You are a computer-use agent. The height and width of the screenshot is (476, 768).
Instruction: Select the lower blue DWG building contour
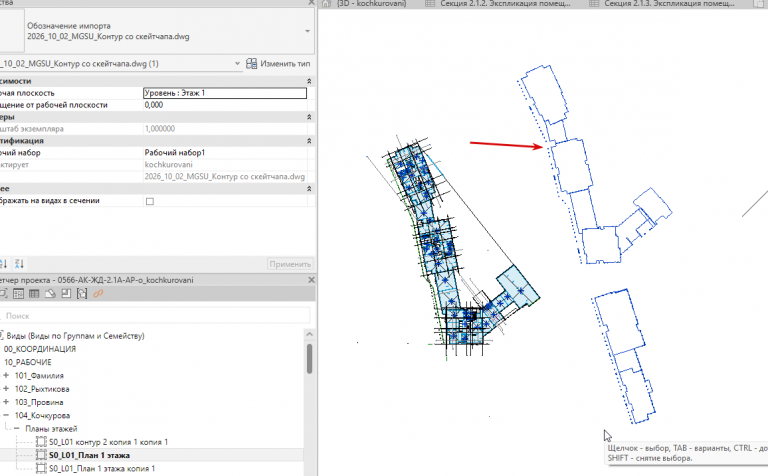pos(624,357)
